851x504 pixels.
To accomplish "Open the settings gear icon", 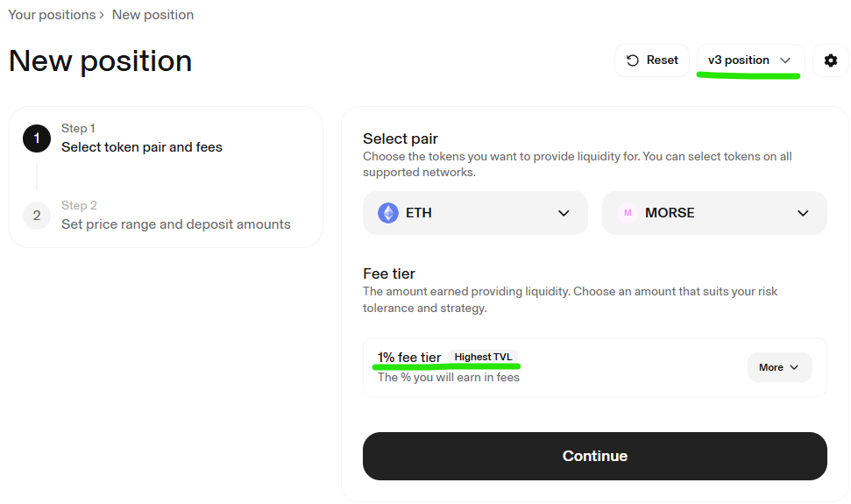I will [830, 60].
